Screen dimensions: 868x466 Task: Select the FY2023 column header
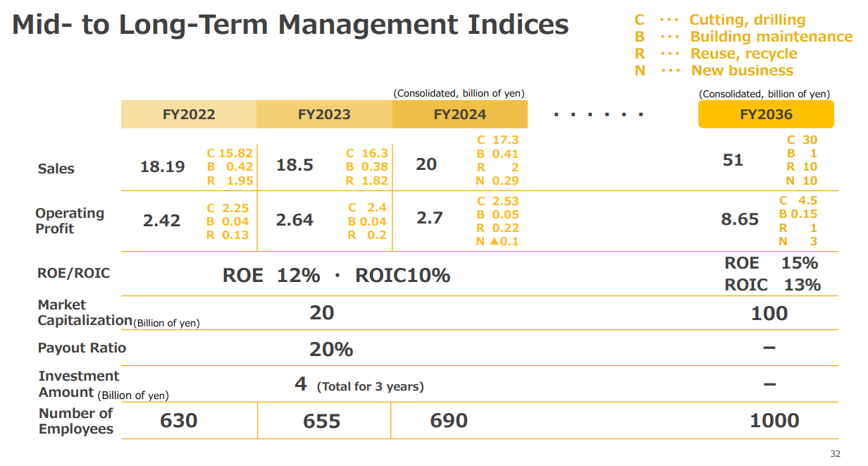tap(324, 114)
